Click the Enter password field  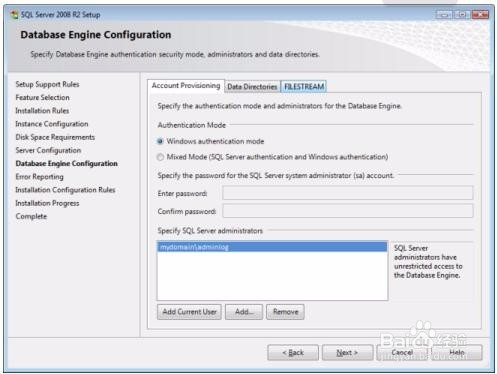(x=348, y=193)
